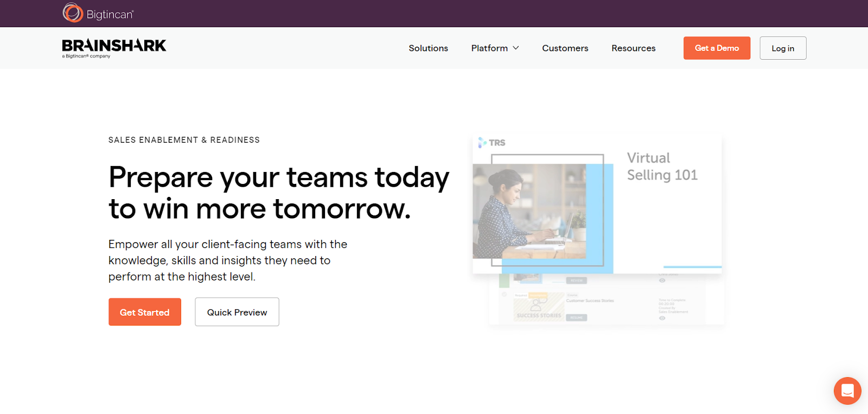868x414 pixels.
Task: Click the Get a Demo button
Action: (x=717, y=48)
